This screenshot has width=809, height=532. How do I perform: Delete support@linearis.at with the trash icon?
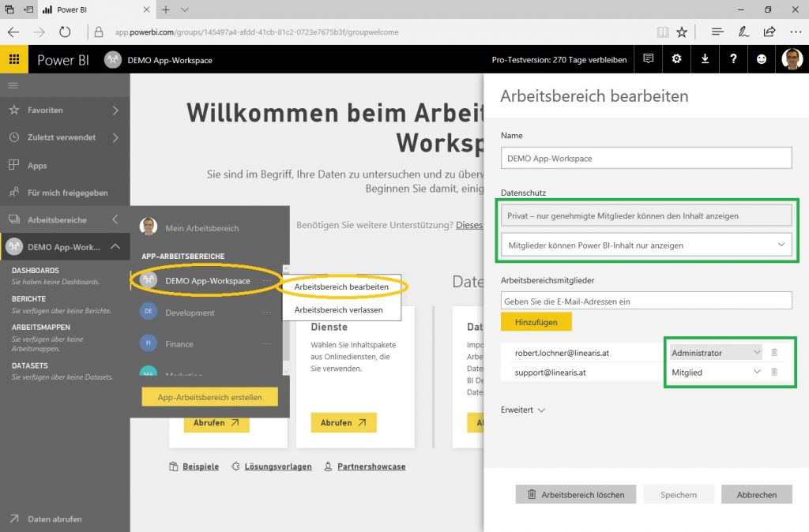point(773,372)
